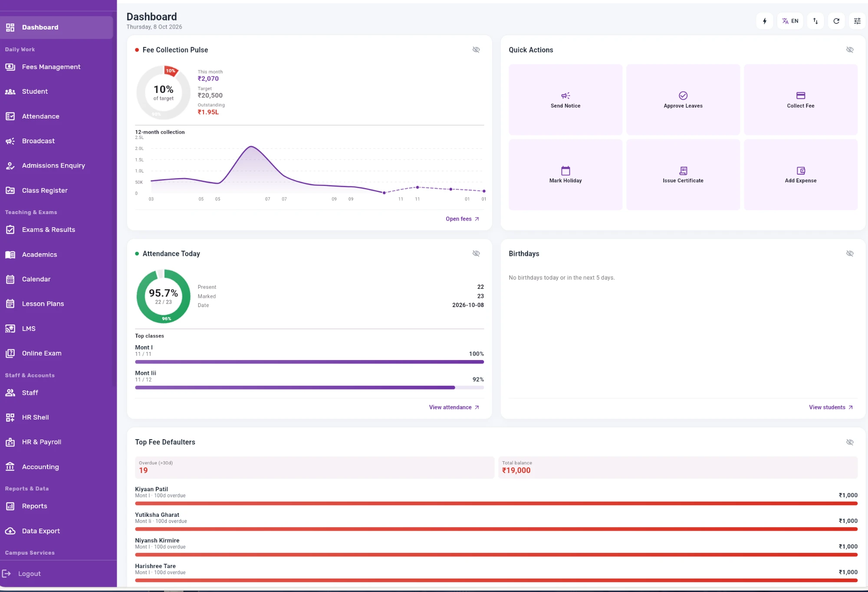
Task: Click Kiyaan Patil's red overdue bar
Action: [x=496, y=503]
